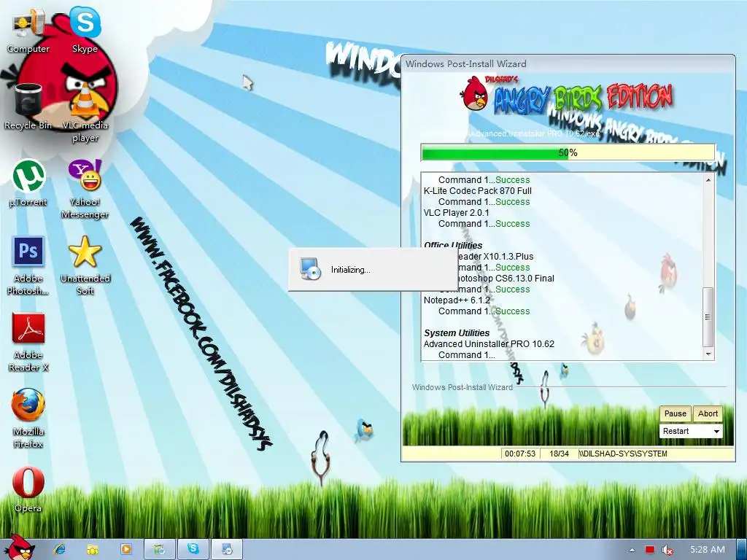This screenshot has height=560, width=747.
Task: Launch Adobe Reader X desktop shortcut
Action: pyautogui.click(x=28, y=342)
